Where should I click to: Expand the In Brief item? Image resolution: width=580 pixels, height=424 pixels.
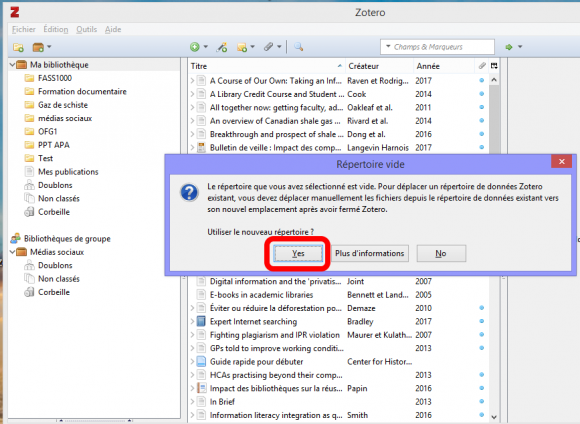(192, 401)
